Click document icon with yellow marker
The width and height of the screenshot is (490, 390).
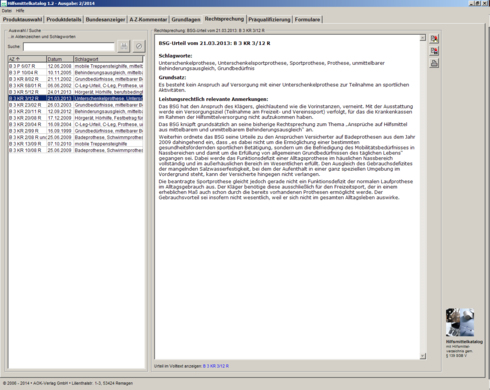[x=434, y=39]
